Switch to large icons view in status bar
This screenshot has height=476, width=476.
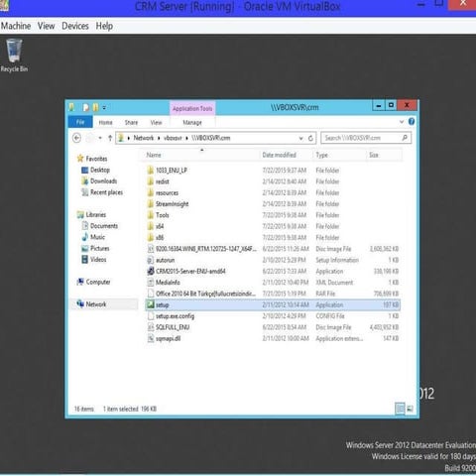click(x=410, y=409)
